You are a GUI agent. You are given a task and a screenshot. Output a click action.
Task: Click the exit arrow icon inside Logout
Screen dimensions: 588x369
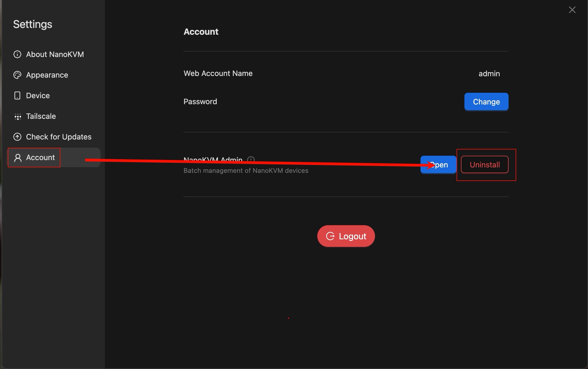point(330,236)
